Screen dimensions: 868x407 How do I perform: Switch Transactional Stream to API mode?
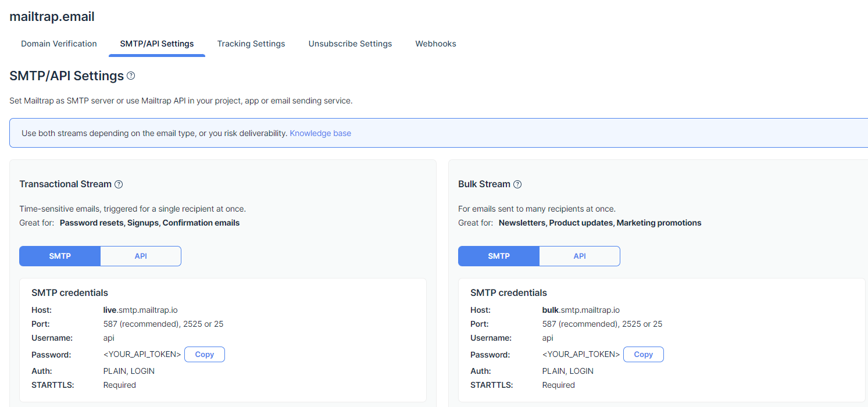pos(141,256)
